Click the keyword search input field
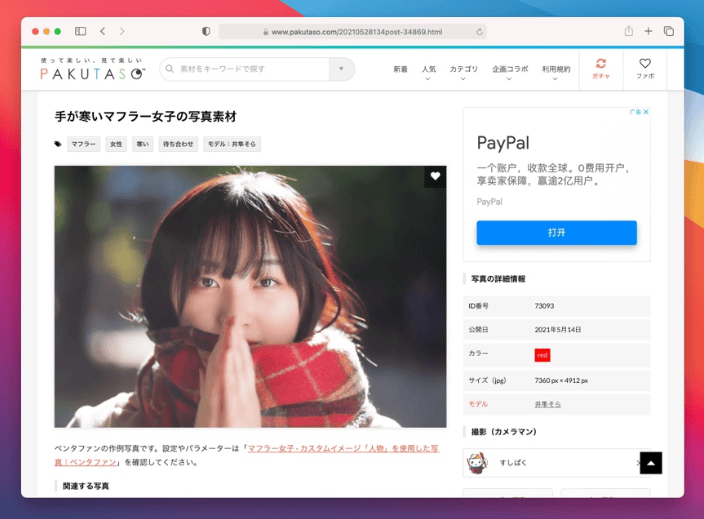This screenshot has width=704, height=519. [x=250, y=69]
